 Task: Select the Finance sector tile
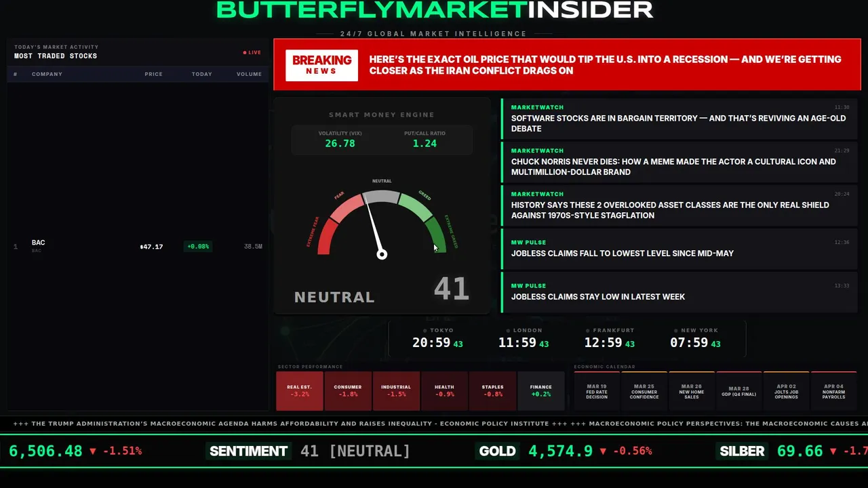(541, 391)
